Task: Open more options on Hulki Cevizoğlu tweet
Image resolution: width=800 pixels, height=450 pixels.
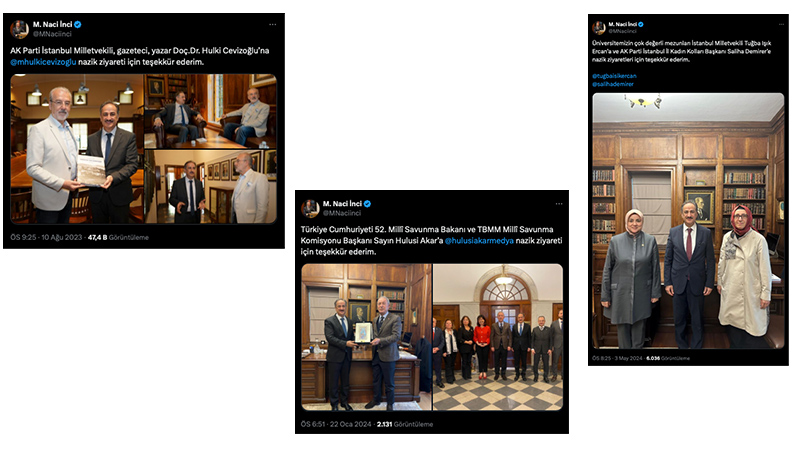Action: click(272, 24)
